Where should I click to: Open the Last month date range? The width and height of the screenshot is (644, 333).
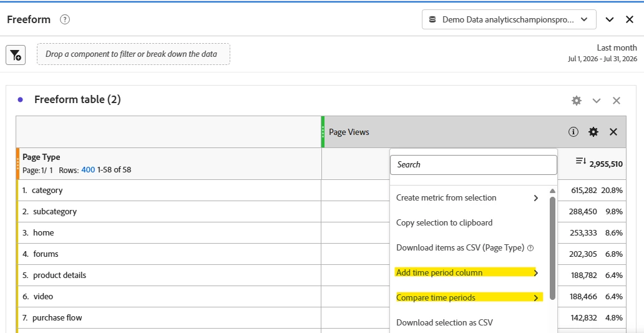603,54
